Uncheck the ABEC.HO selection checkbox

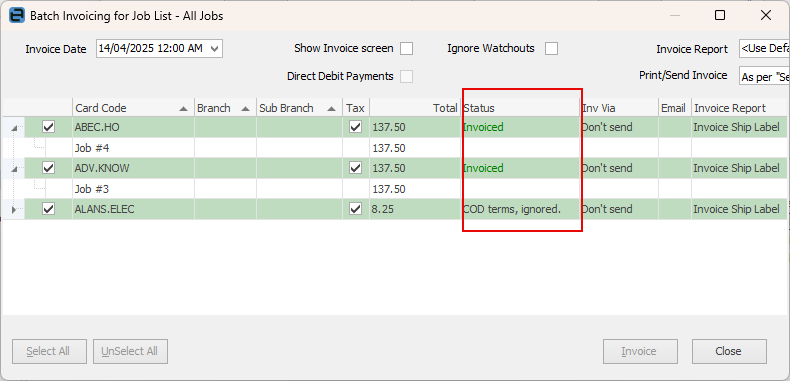tap(48, 127)
